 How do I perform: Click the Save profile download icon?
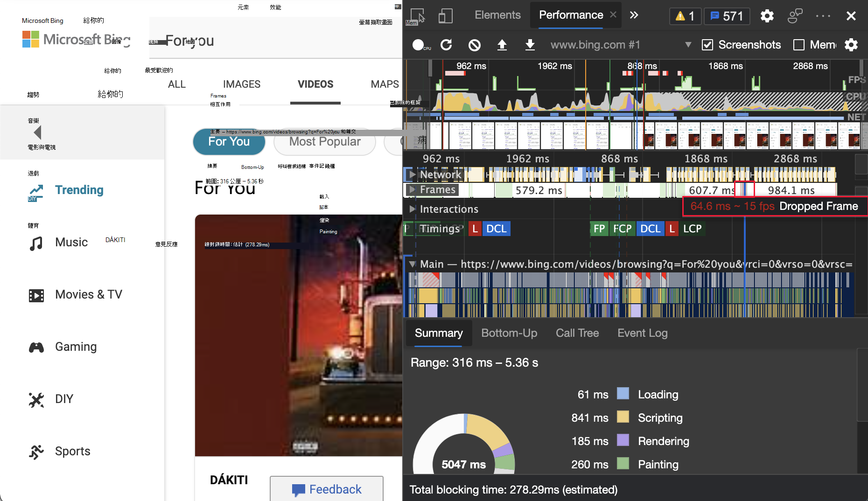pyautogui.click(x=530, y=45)
